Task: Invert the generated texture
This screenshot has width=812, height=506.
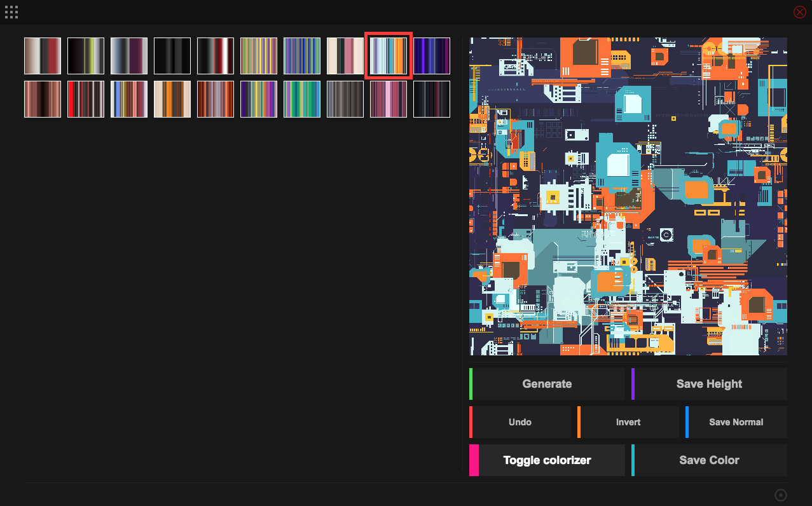Action: tap(628, 422)
